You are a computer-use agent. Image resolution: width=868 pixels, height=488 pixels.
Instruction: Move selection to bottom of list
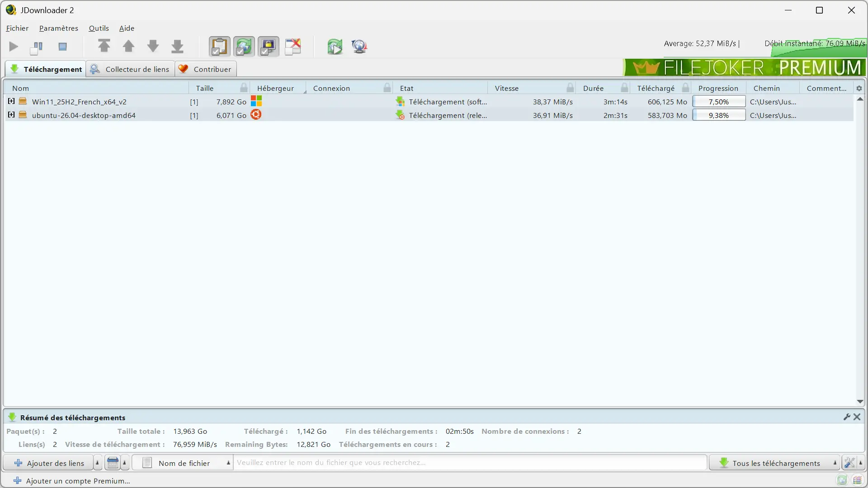[177, 46]
